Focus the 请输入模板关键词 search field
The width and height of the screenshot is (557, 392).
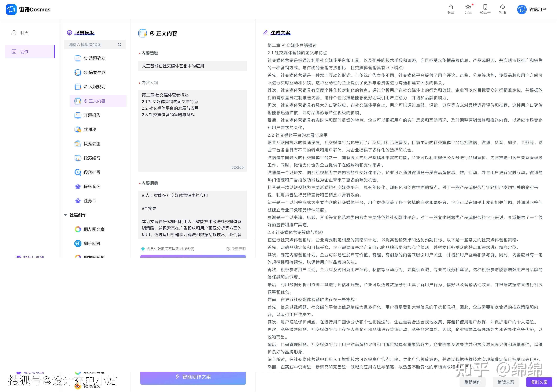coord(95,45)
